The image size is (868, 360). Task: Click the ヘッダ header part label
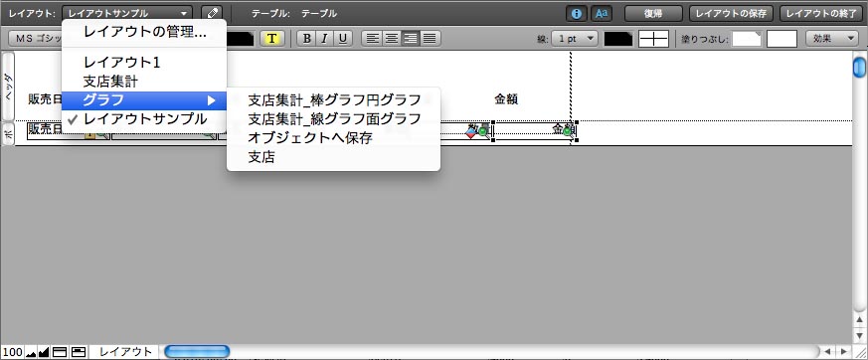click(8, 86)
